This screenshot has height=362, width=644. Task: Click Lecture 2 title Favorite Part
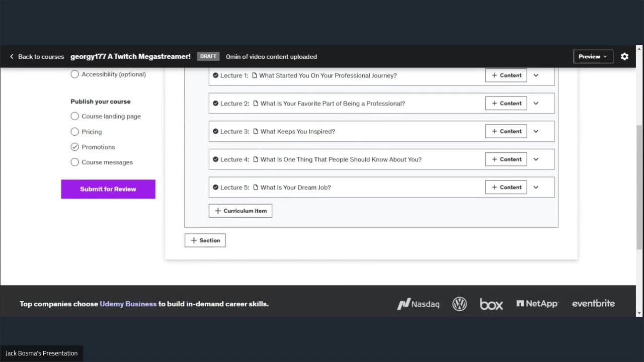(x=333, y=104)
